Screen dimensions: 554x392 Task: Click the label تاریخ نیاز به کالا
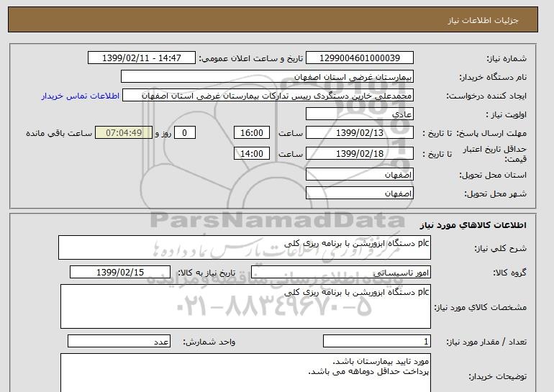coord(206,273)
